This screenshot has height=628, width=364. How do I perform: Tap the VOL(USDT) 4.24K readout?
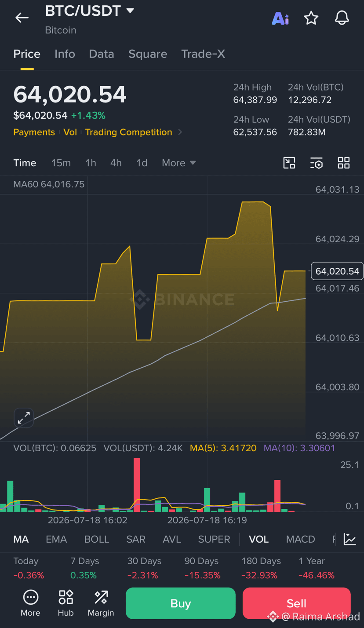[x=143, y=448]
